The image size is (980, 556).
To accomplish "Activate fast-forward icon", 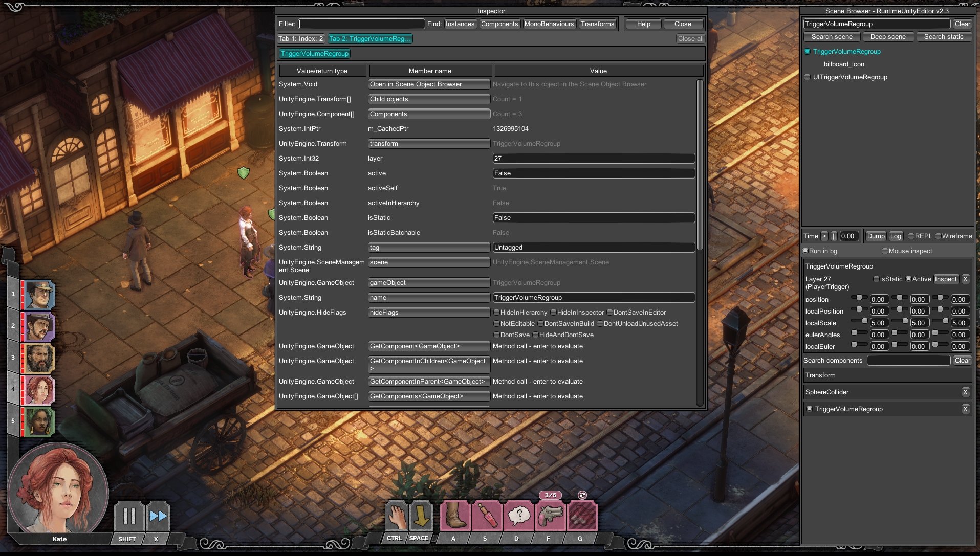I will (158, 516).
